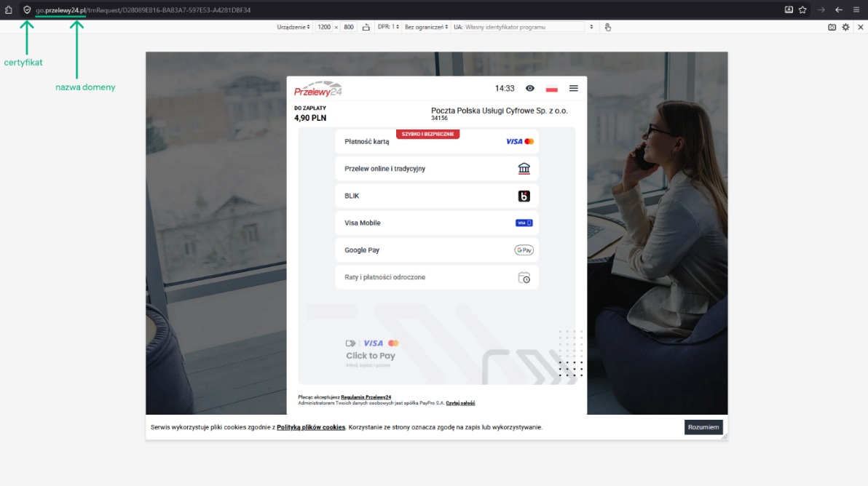Click the rotate viewport icon
868x486 pixels.
coord(366,27)
